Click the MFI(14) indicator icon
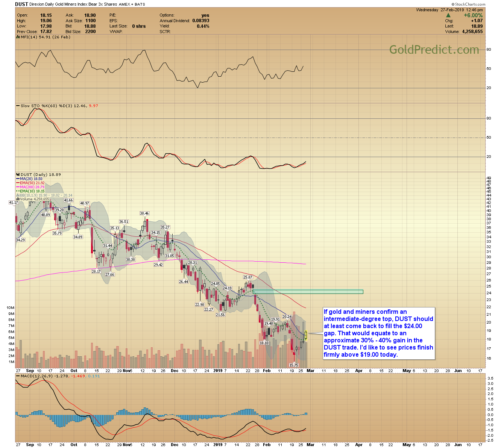The height and width of the screenshot is (448, 504). (x=18, y=37)
